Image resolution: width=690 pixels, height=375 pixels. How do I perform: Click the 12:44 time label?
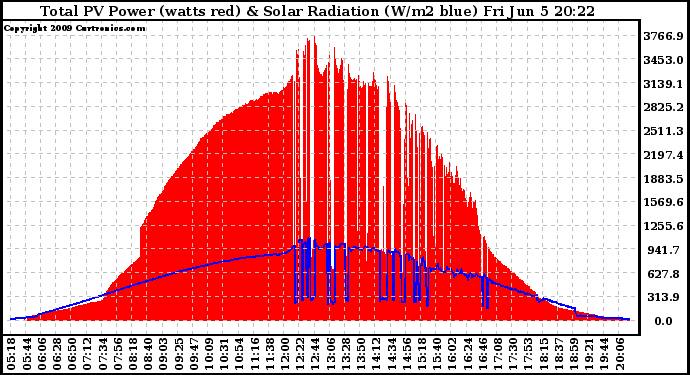click(x=315, y=354)
